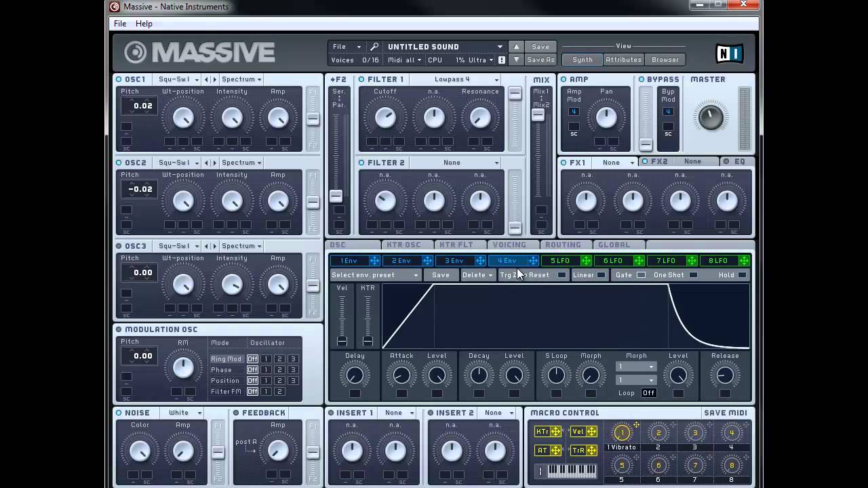
Task: Toggle Filter 2 power button
Action: [361, 163]
